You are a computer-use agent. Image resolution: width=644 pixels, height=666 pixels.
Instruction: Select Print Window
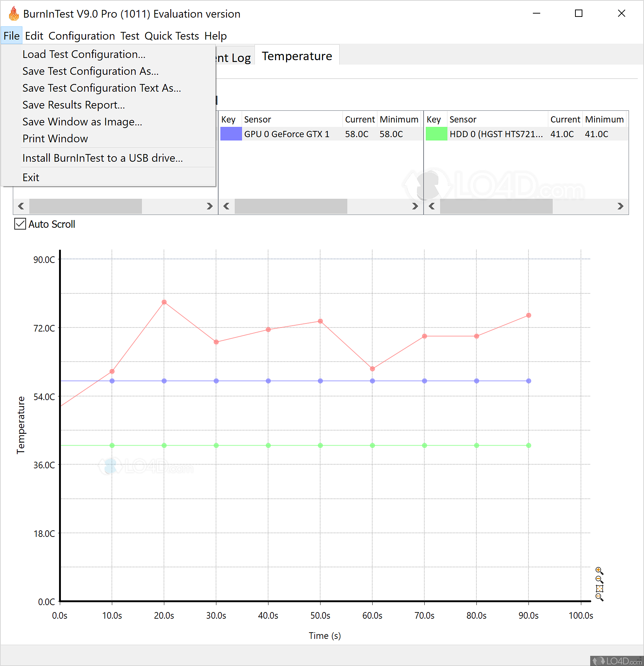(x=55, y=138)
